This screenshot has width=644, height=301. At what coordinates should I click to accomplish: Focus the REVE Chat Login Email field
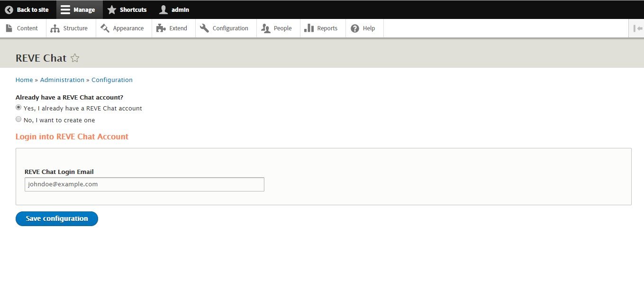point(145,184)
